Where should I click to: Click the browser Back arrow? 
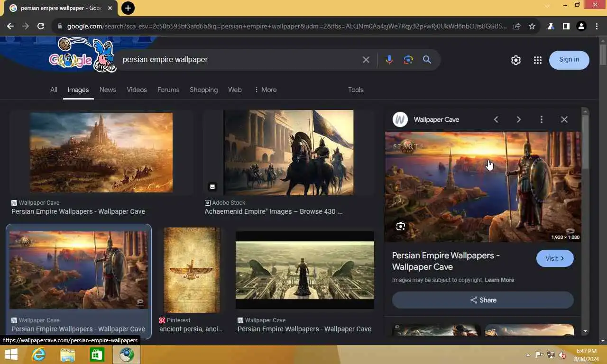click(x=10, y=27)
